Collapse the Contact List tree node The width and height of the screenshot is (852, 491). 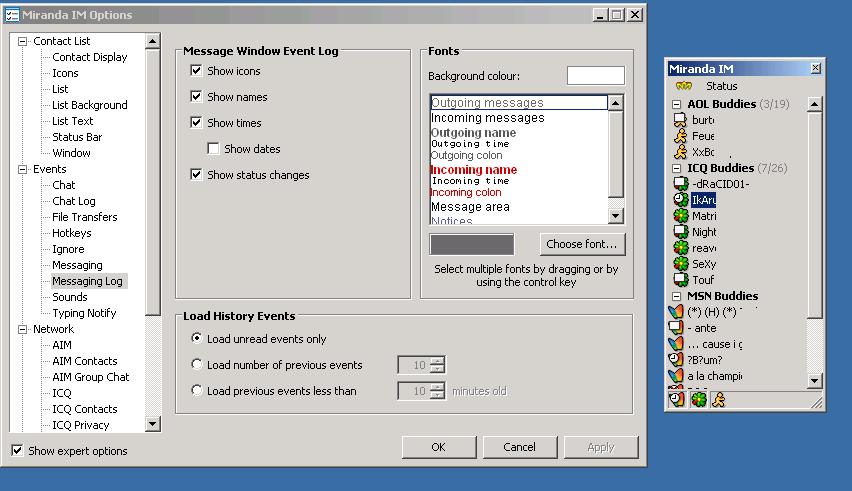22,41
